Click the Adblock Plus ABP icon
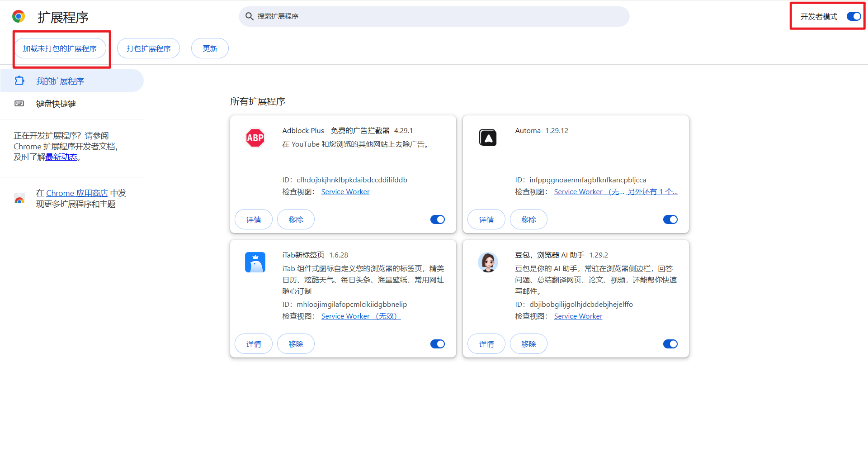Viewport: 868px width, 467px height. point(255,138)
